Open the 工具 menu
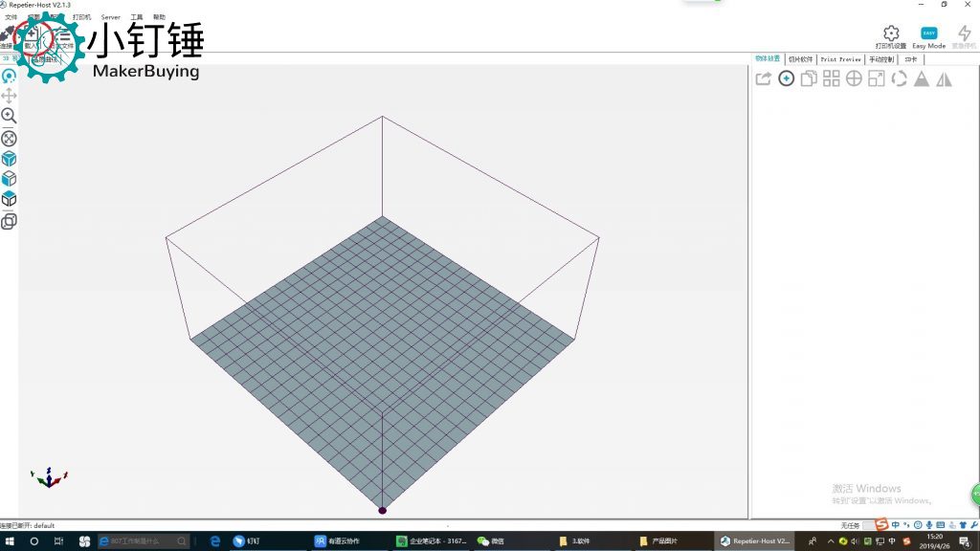 (x=136, y=17)
